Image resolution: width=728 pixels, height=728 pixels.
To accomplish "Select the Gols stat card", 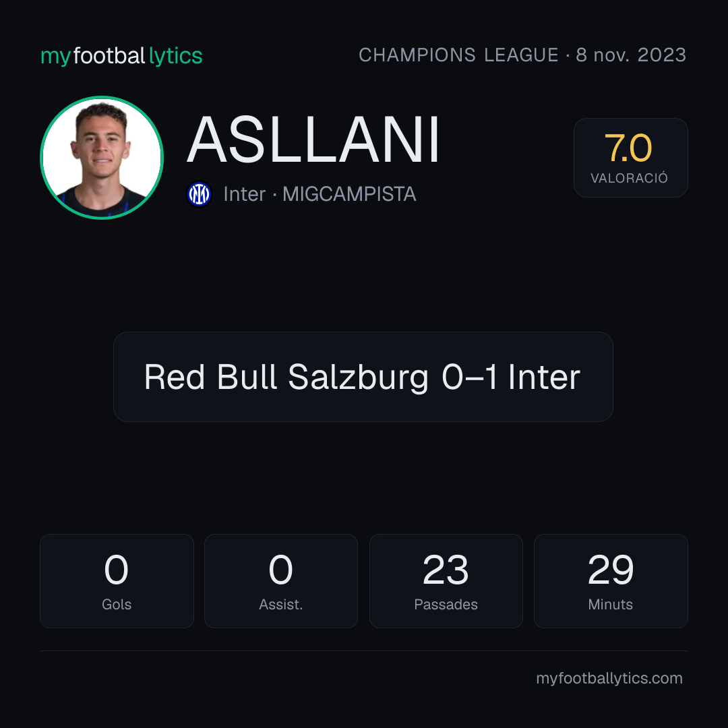I will [x=117, y=581].
